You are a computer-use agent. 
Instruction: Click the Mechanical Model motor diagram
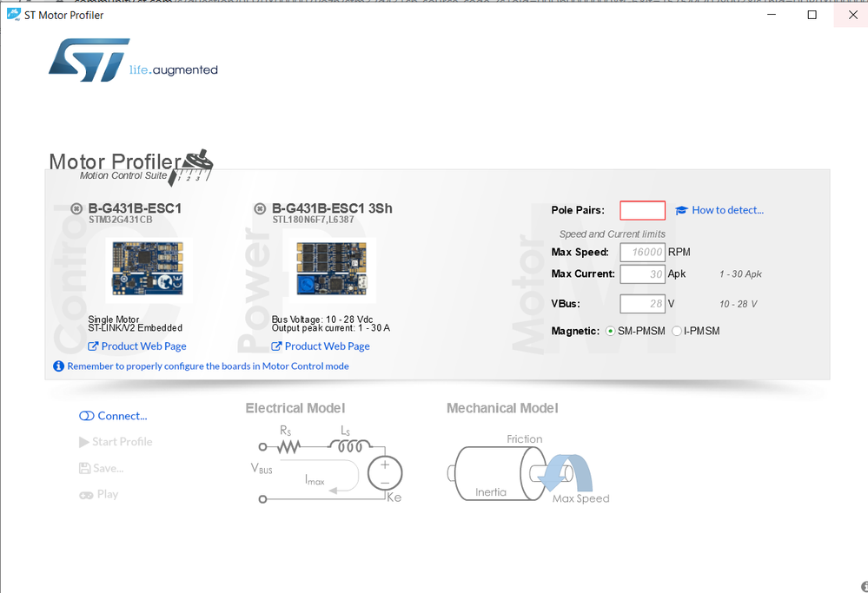pos(528,469)
